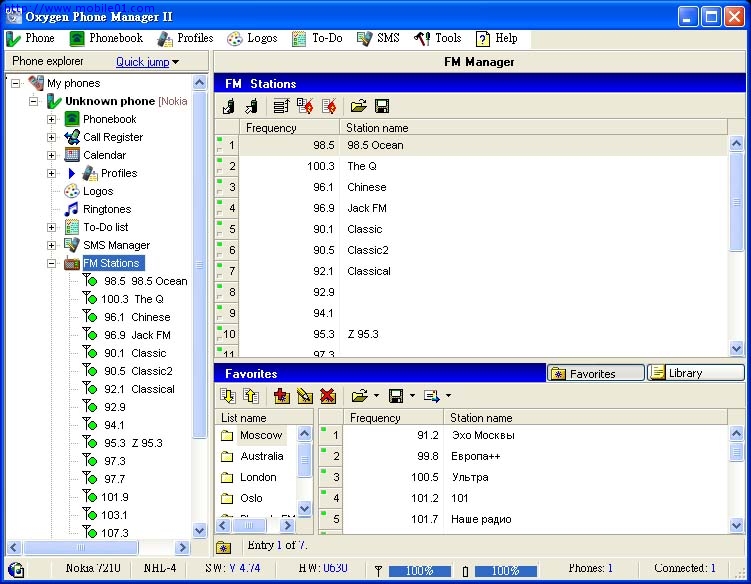
Task: Expand the To-Do list node
Action: (52, 227)
